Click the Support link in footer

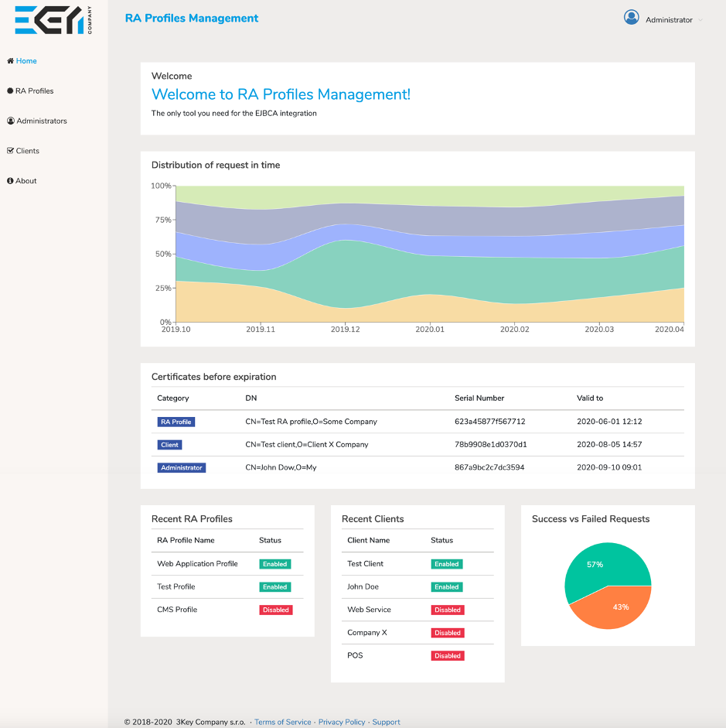[x=386, y=722]
